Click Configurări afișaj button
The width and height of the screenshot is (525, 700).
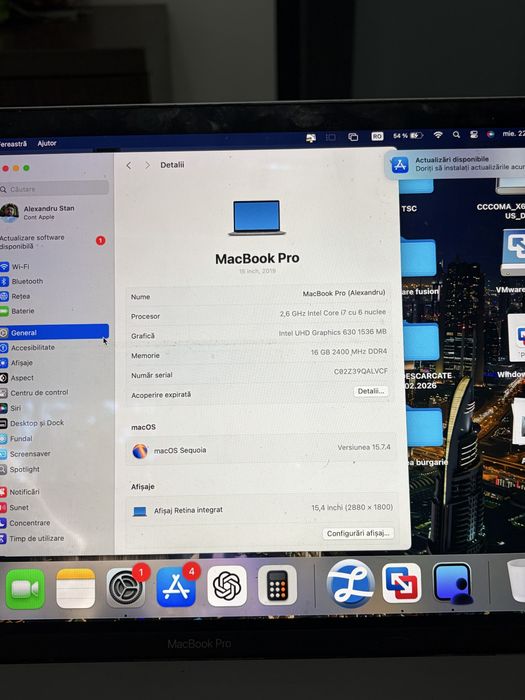[358, 533]
